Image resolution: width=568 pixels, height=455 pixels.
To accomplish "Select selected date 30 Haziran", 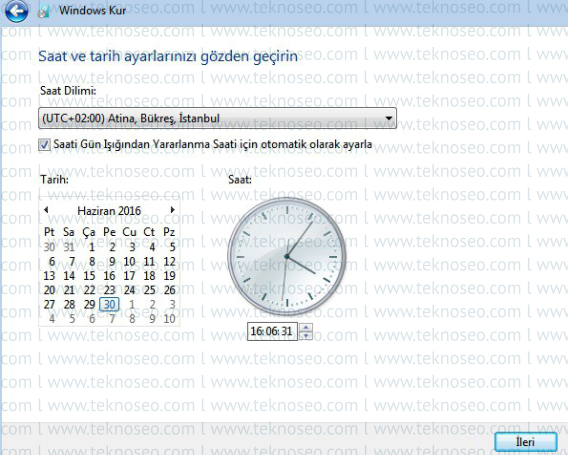I will click(109, 304).
